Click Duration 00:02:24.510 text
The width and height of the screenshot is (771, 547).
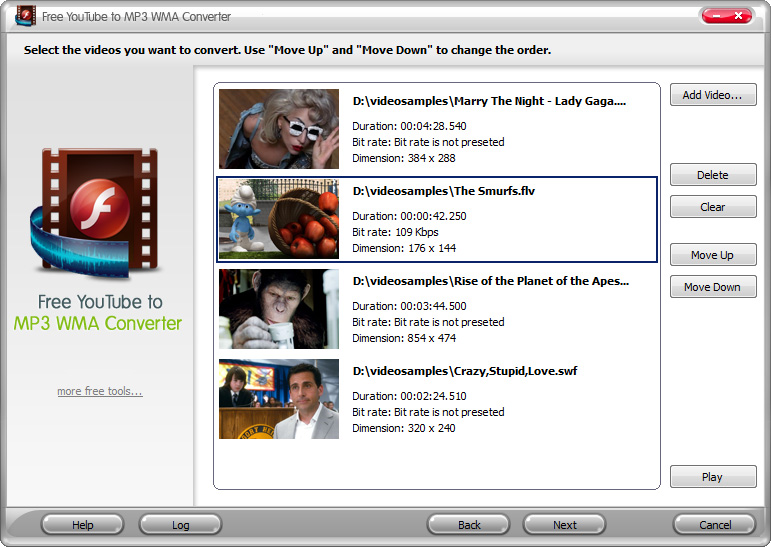[409, 396]
